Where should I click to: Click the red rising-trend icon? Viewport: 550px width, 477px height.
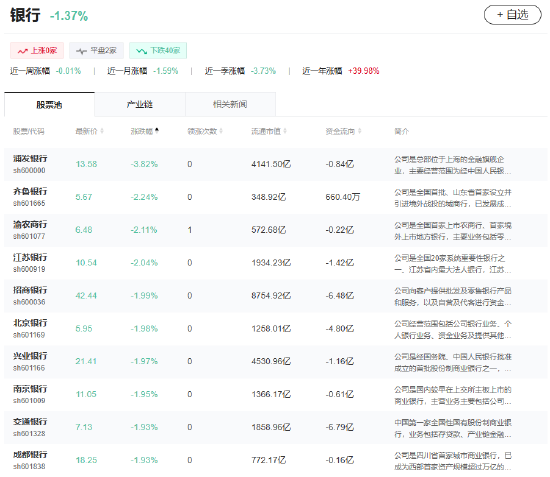[23, 51]
